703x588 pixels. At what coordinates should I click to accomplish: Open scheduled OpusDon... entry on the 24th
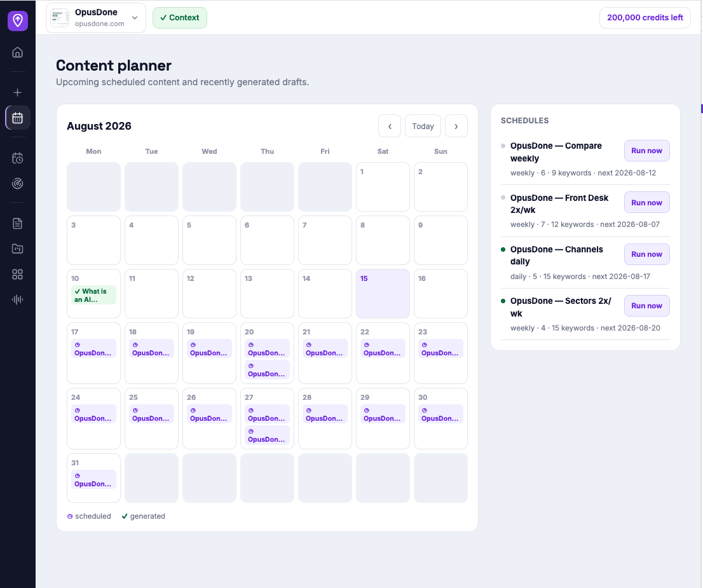(x=93, y=414)
